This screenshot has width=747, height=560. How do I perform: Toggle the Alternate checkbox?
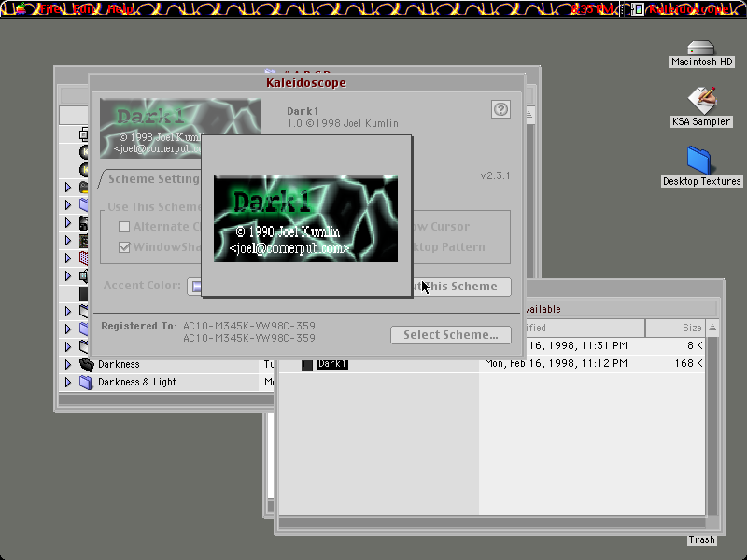coord(124,227)
